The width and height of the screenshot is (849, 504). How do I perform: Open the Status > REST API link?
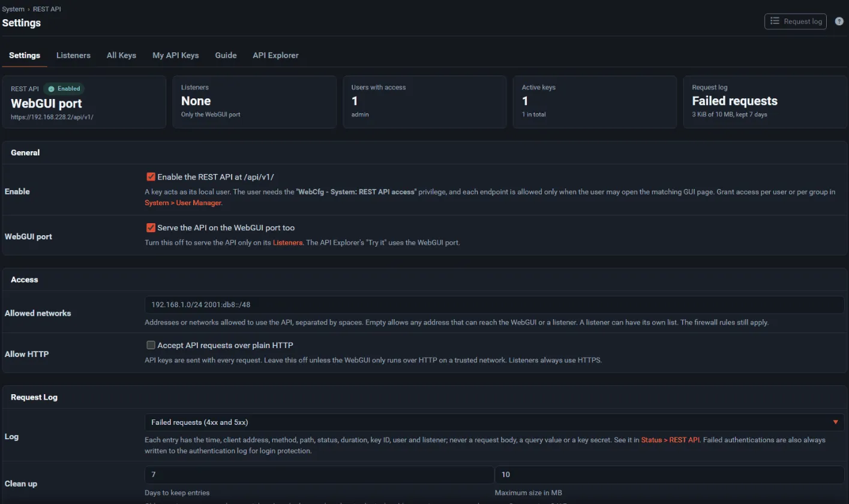(x=670, y=440)
